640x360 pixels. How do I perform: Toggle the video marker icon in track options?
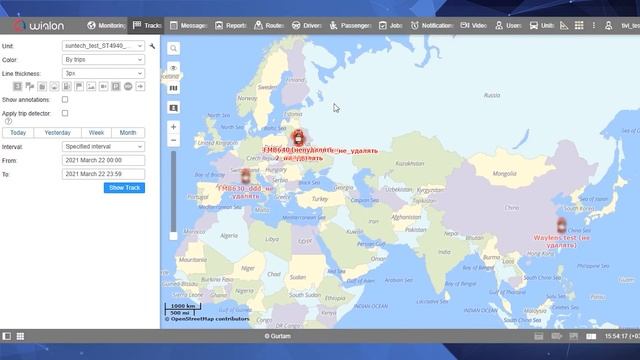(103, 87)
